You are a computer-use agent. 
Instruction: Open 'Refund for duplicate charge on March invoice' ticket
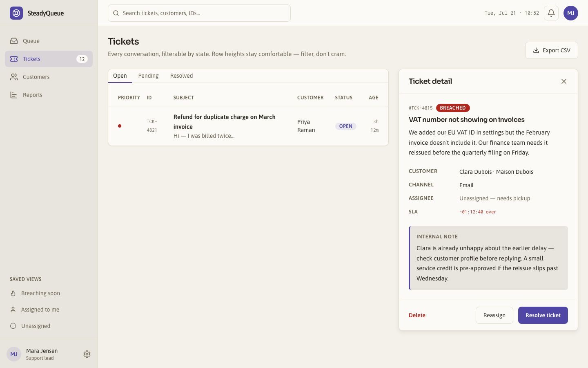tap(224, 122)
